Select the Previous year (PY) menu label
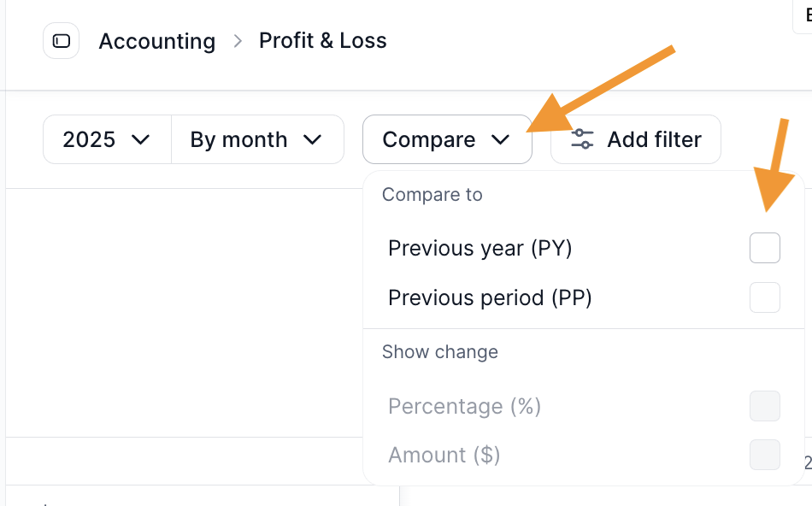The height and width of the screenshot is (506, 812). pos(480,248)
